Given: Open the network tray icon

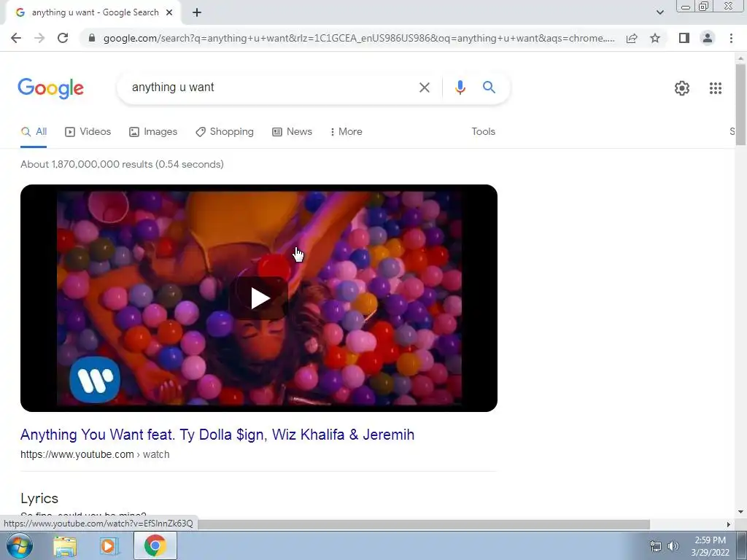Looking at the screenshot, I should (656, 546).
